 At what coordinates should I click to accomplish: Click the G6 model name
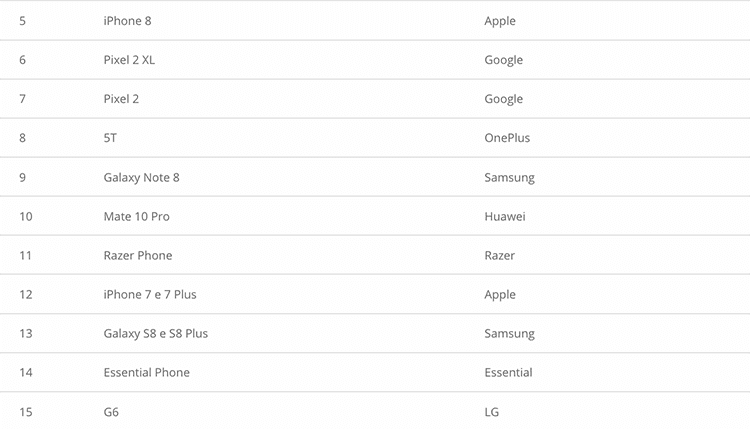[x=111, y=412]
